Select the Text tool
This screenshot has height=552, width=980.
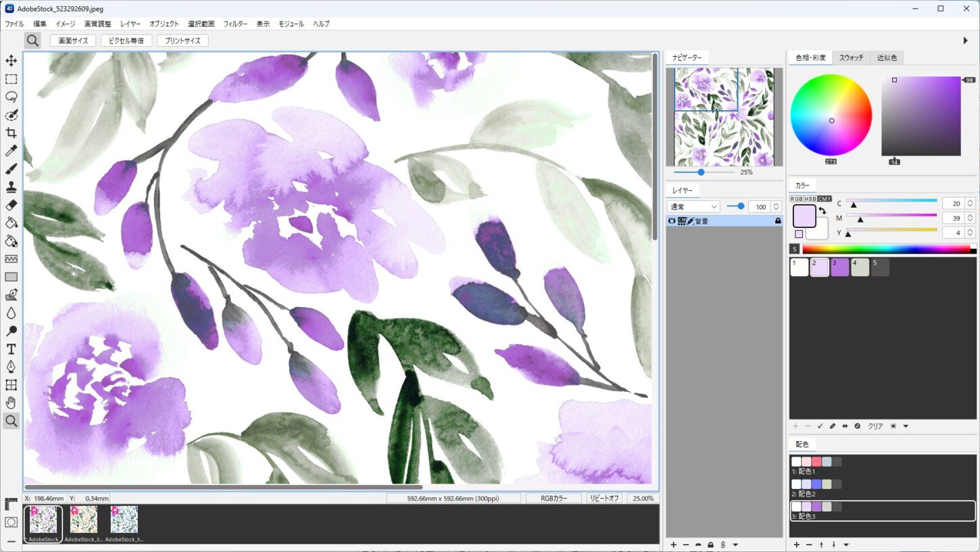pos(11,349)
